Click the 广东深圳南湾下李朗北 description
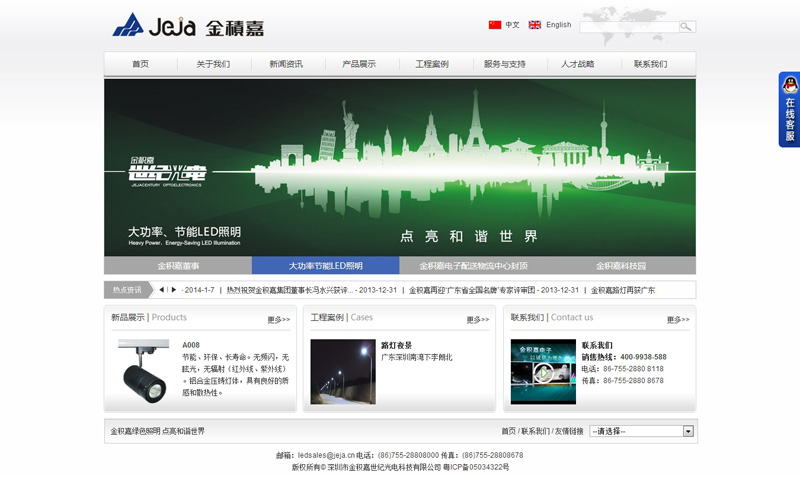This screenshot has width=800, height=479. click(x=417, y=357)
